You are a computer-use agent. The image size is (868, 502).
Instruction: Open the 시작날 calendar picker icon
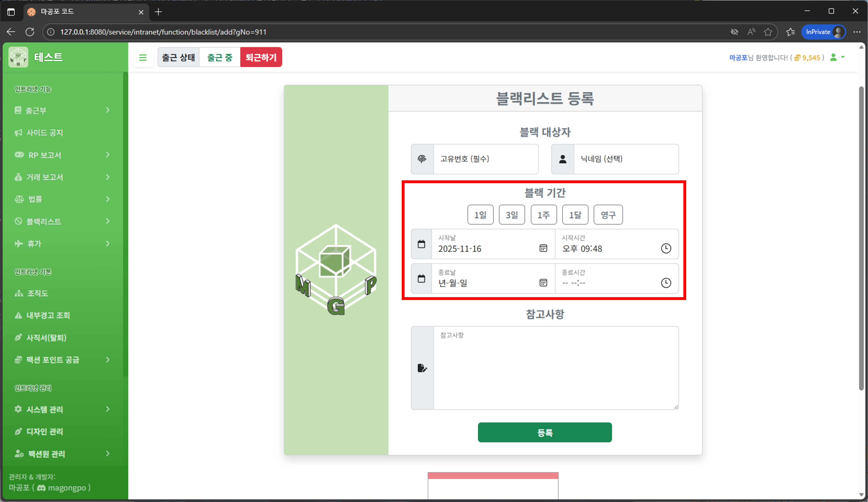(x=543, y=248)
